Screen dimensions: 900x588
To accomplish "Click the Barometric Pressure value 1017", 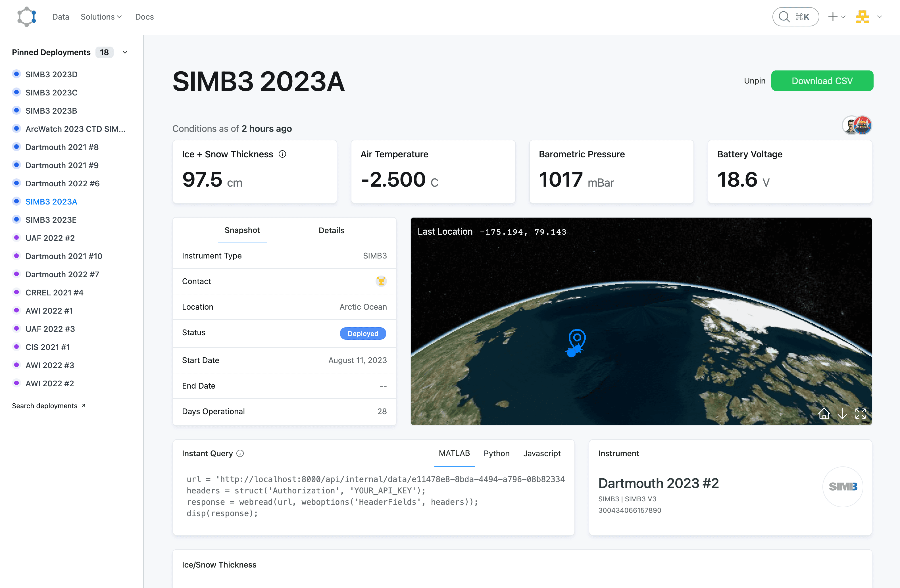I will (x=561, y=179).
